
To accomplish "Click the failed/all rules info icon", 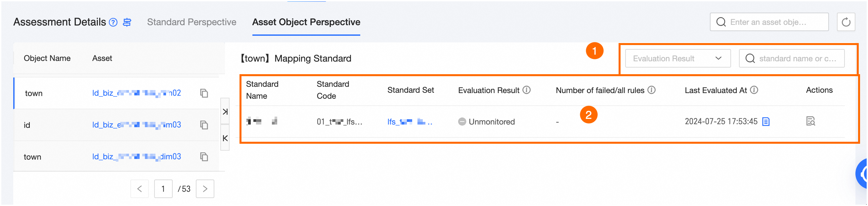I will (x=652, y=90).
